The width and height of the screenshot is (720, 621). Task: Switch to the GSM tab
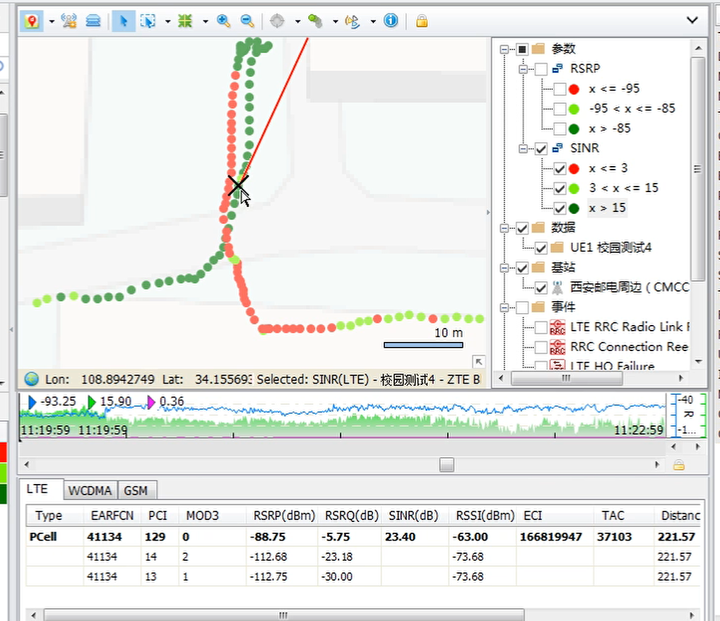(137, 490)
